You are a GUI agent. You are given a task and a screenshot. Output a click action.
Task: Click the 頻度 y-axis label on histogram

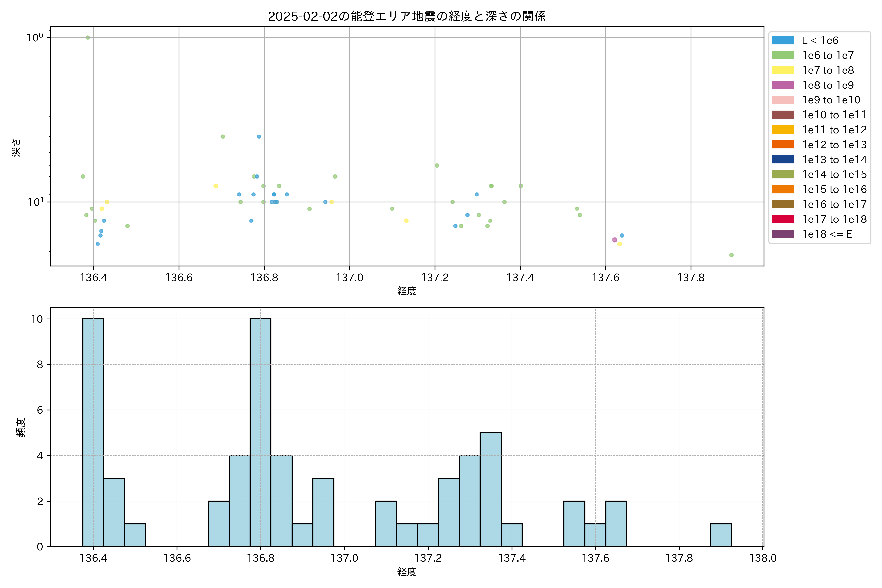21,428
